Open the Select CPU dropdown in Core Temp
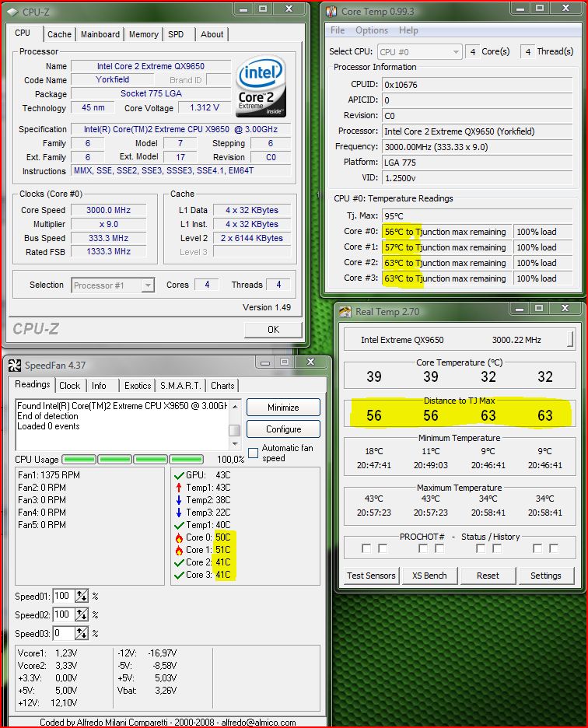The width and height of the screenshot is (588, 728). 419,52
